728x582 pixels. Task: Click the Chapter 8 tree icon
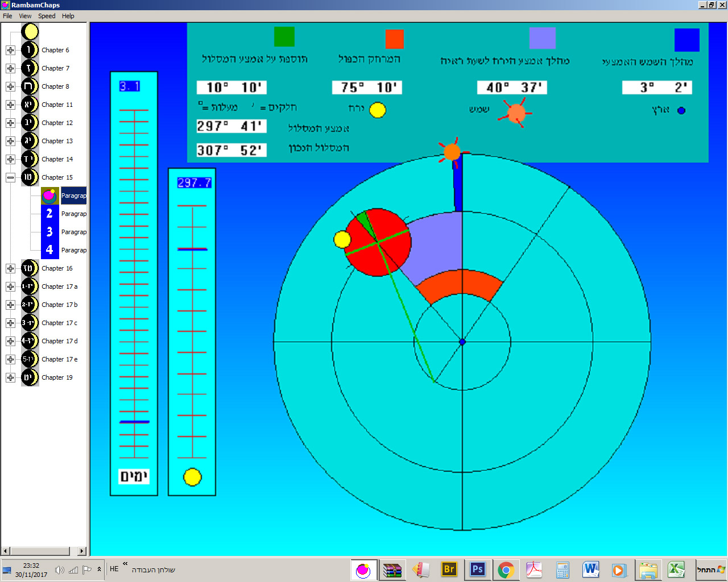[30, 86]
